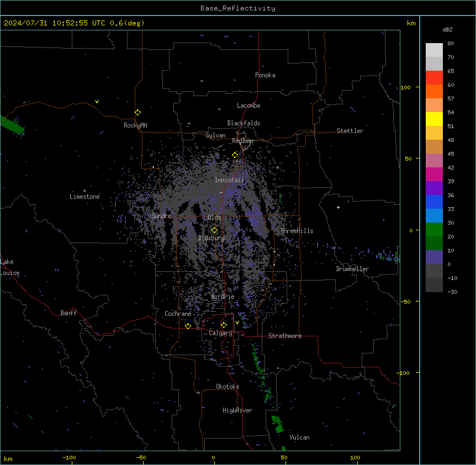Click the Didsbury town label
Image resolution: width=476 pixels, height=465 pixels.
[x=211, y=238]
